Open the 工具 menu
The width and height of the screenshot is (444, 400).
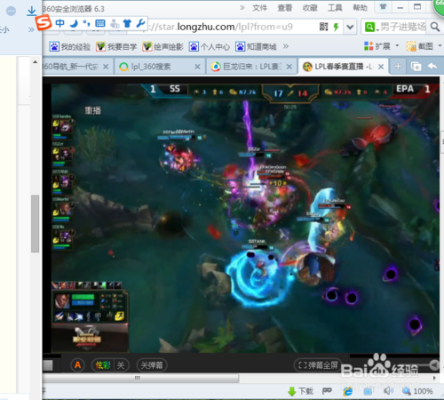click(x=335, y=8)
